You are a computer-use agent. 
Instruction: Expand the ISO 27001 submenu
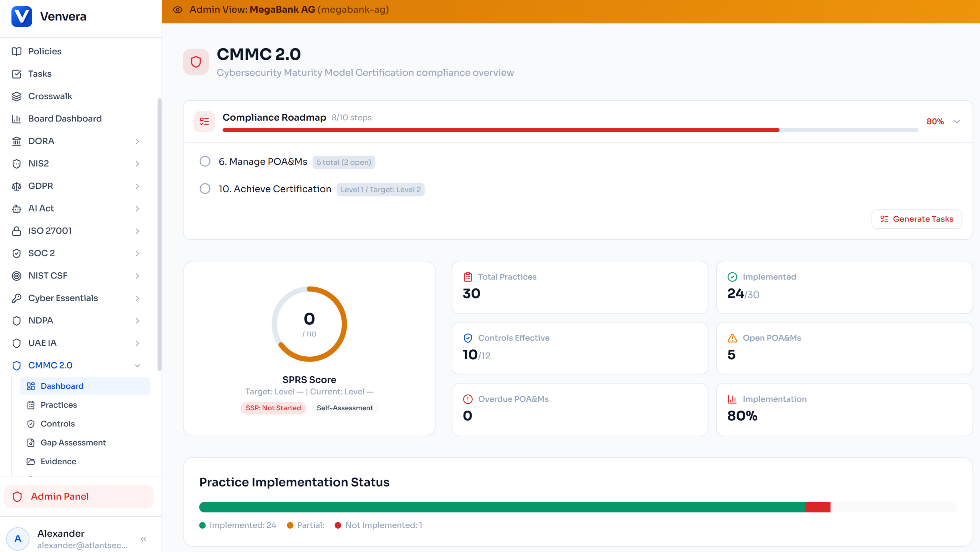pos(137,231)
